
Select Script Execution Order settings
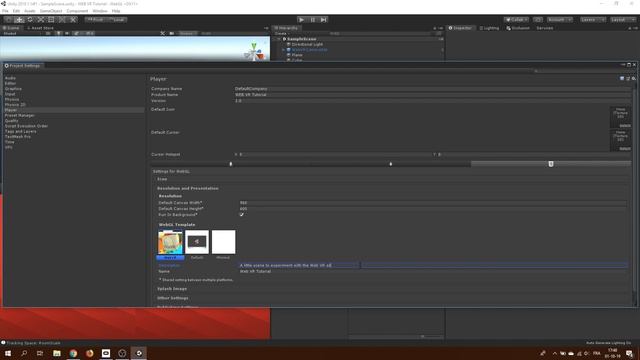point(26,126)
